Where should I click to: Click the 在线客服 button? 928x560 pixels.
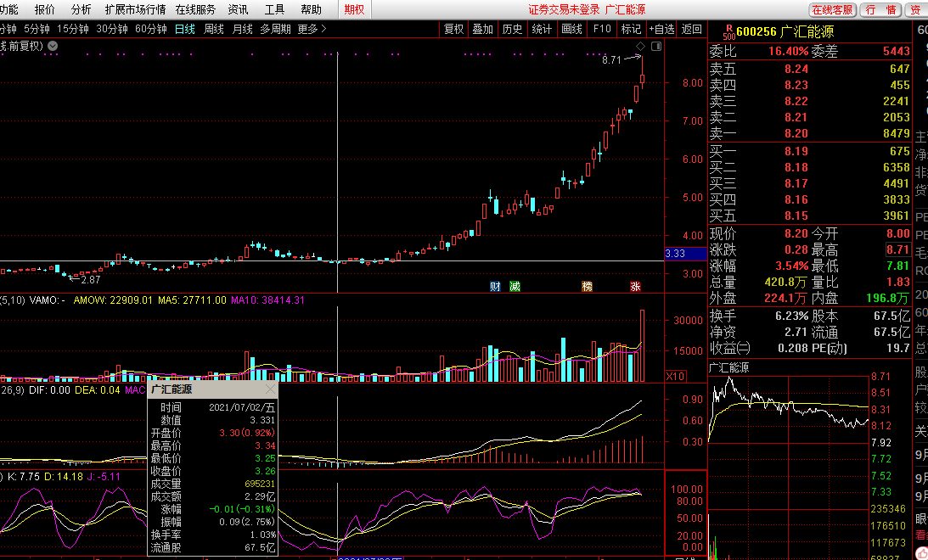click(832, 9)
